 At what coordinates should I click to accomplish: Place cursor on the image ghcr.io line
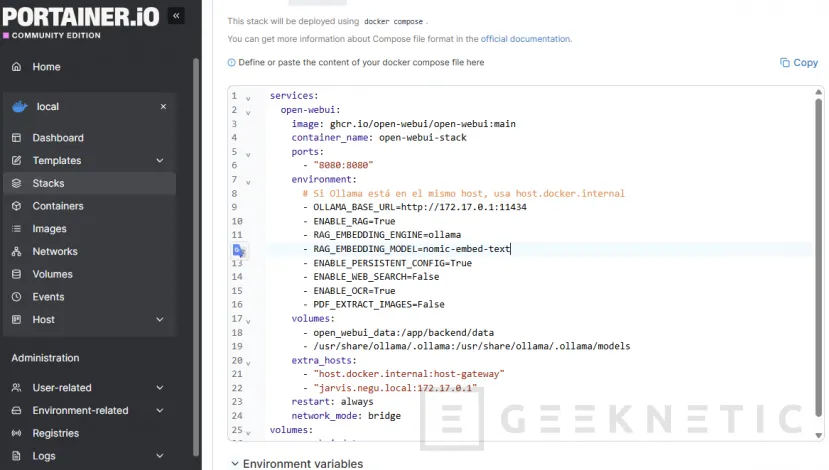pos(403,124)
